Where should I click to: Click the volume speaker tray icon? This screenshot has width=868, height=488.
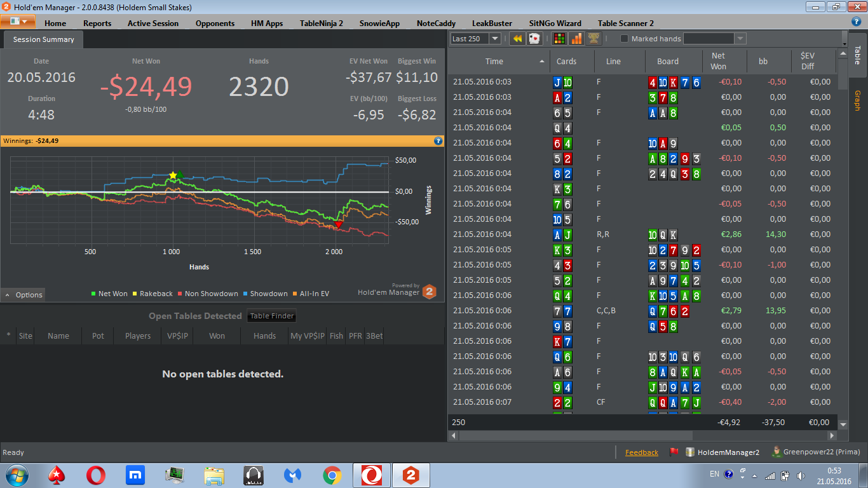pos(800,475)
